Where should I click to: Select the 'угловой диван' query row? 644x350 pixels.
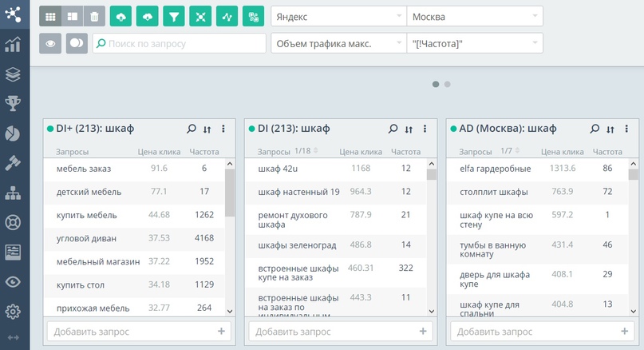135,239
